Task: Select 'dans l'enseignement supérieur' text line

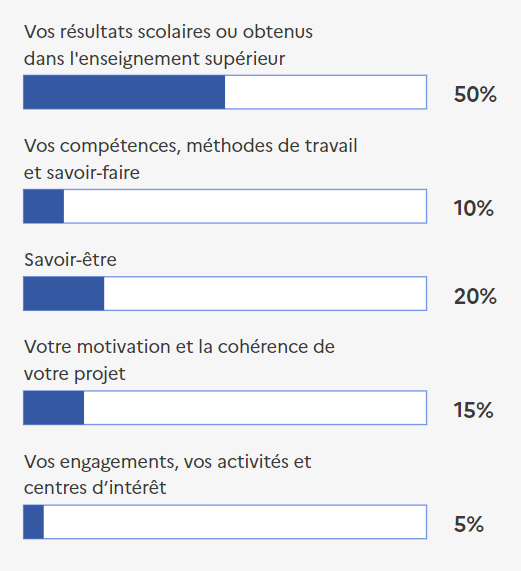Action: click(x=155, y=59)
